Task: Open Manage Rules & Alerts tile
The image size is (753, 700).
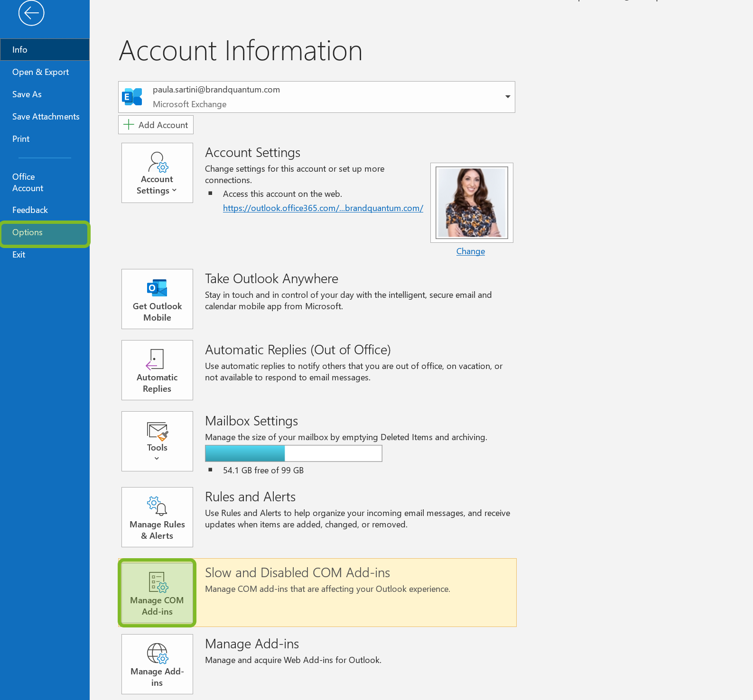Action: [x=157, y=517]
